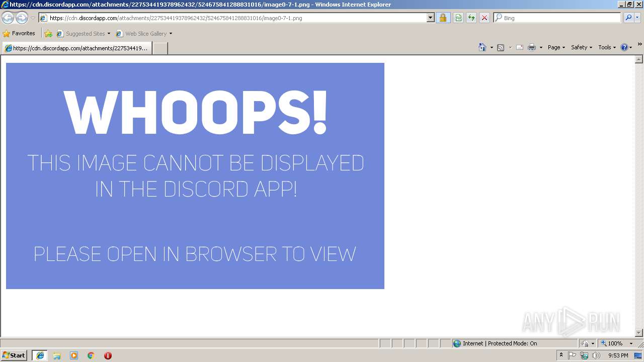This screenshot has width=644, height=362.
Task: Expand the Web Slice Gallery dropdown arrow
Action: click(x=171, y=34)
